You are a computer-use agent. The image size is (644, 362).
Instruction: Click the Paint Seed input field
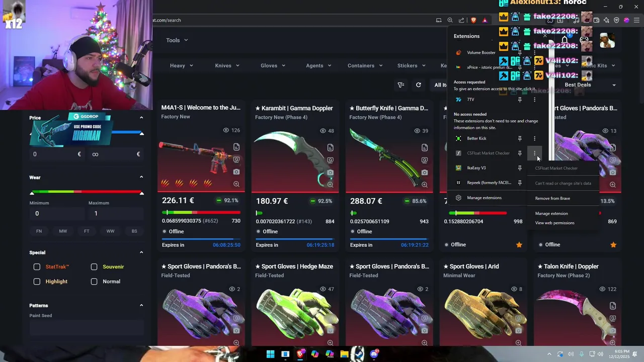click(87, 328)
